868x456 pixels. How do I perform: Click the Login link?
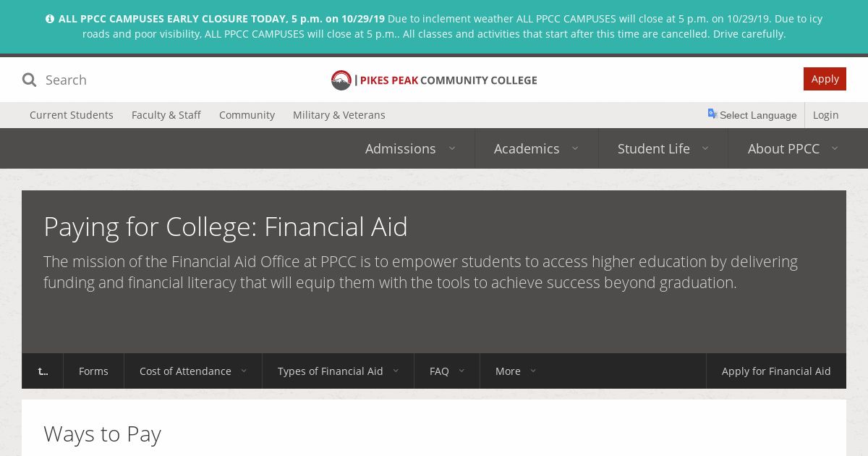point(825,115)
